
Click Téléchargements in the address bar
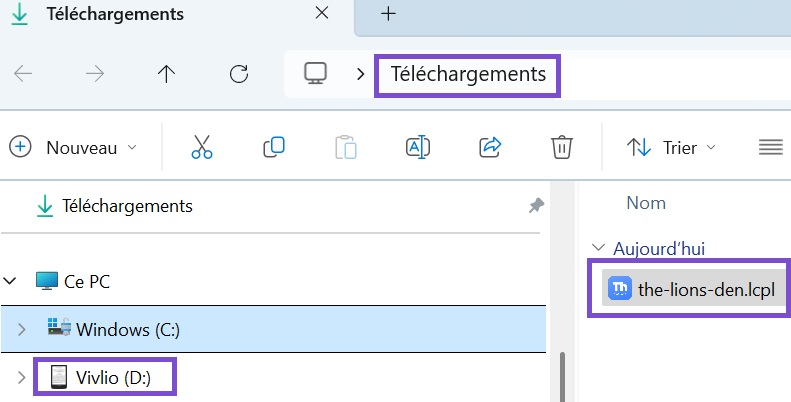pos(468,74)
